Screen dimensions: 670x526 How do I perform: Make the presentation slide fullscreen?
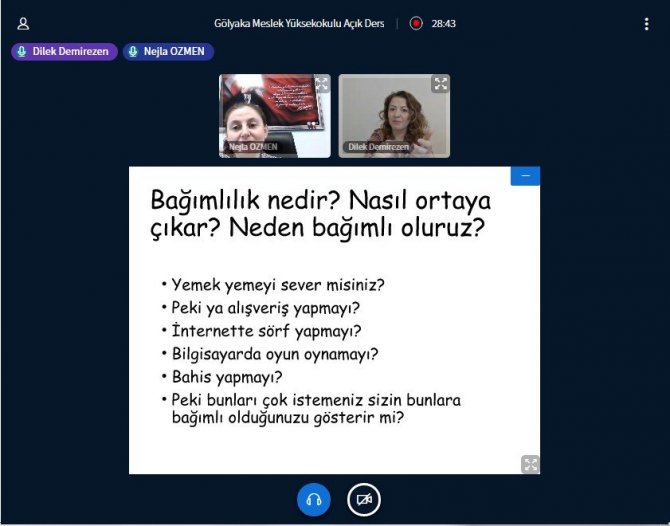(530, 464)
